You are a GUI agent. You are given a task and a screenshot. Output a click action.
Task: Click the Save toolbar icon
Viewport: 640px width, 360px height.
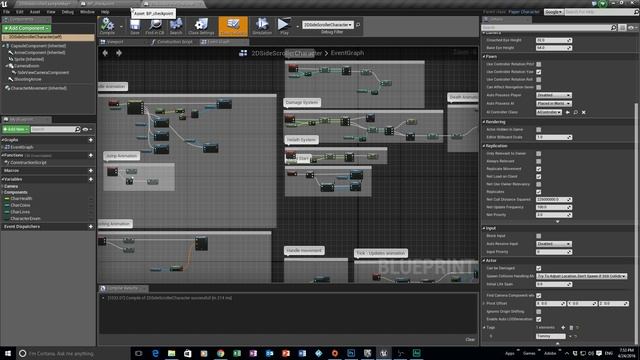(135, 26)
